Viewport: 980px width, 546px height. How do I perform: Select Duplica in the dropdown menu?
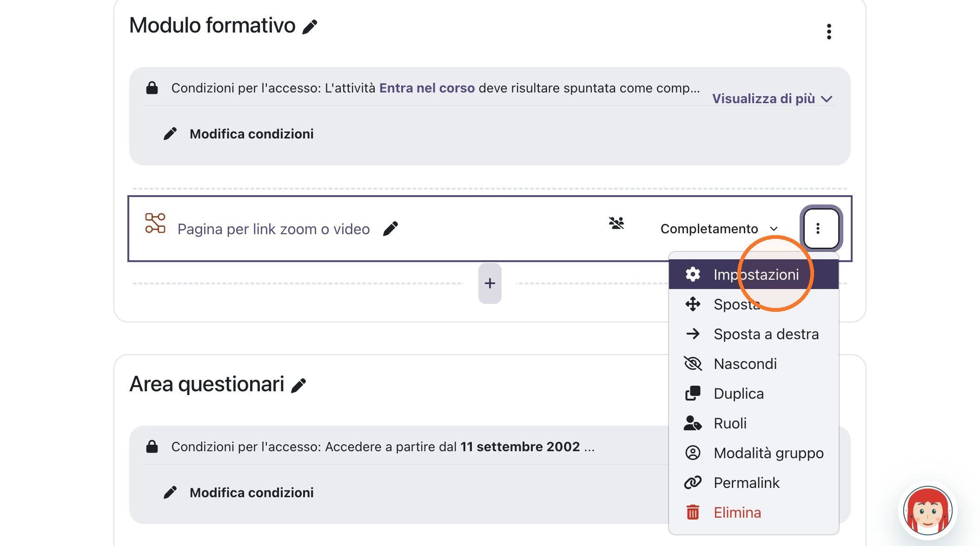coord(754,394)
